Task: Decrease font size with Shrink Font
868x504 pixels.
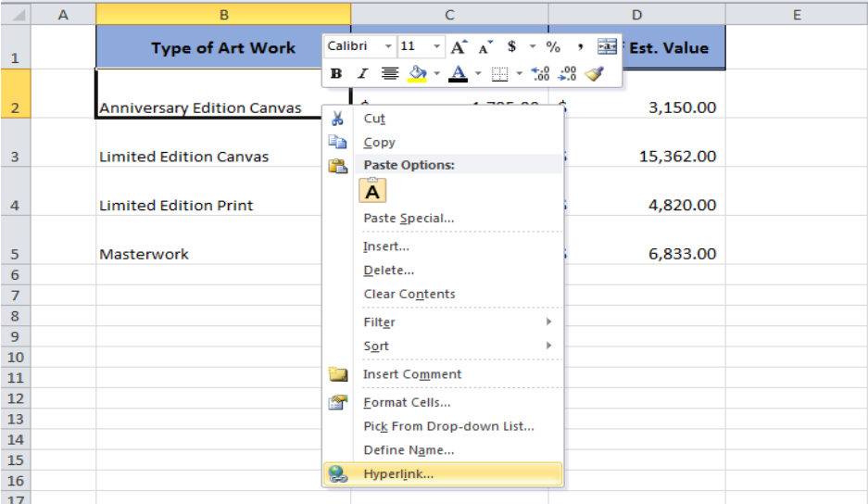Action: coord(485,47)
